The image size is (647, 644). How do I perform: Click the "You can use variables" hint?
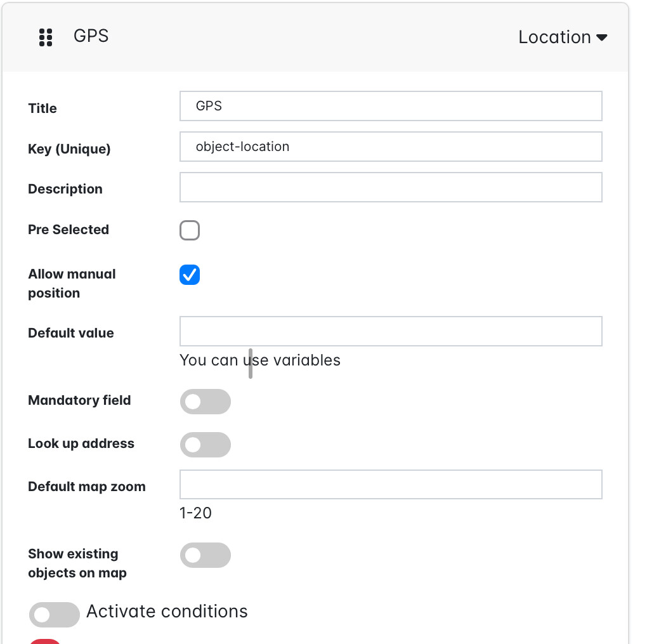[x=260, y=360]
